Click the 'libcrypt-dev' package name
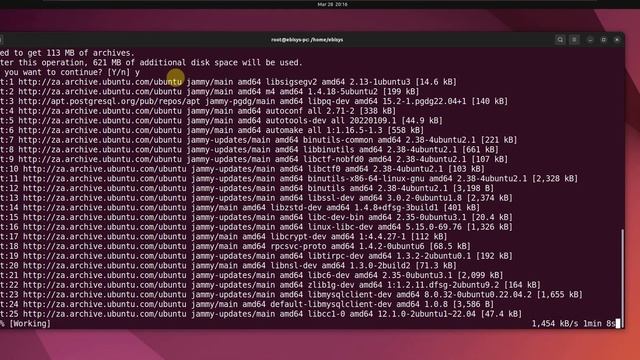Image resolution: width=640 pixels, height=360 pixels. (x=298, y=236)
